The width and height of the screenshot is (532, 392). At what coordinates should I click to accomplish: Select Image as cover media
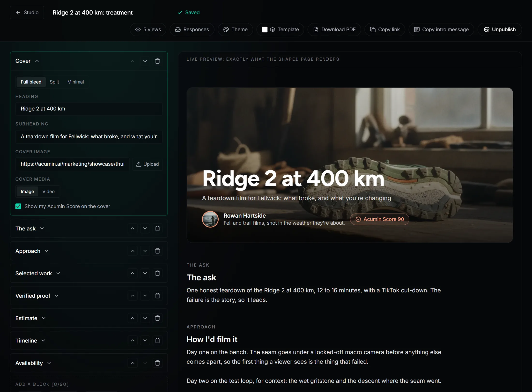click(x=27, y=192)
